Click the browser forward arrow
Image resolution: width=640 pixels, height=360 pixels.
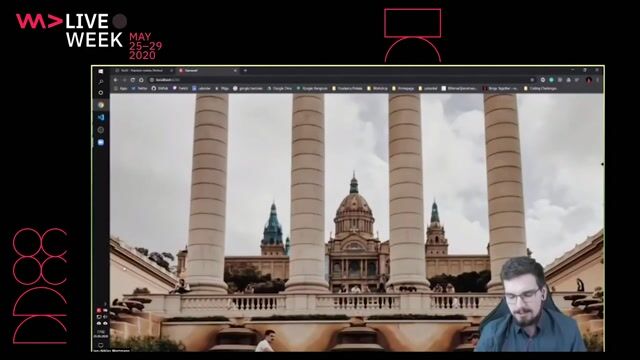pos(124,80)
